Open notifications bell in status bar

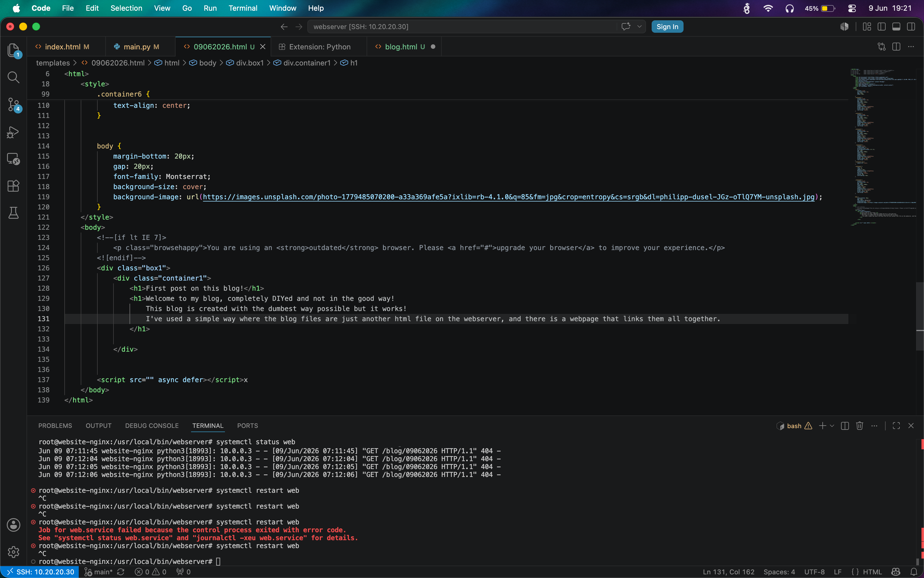pos(914,572)
